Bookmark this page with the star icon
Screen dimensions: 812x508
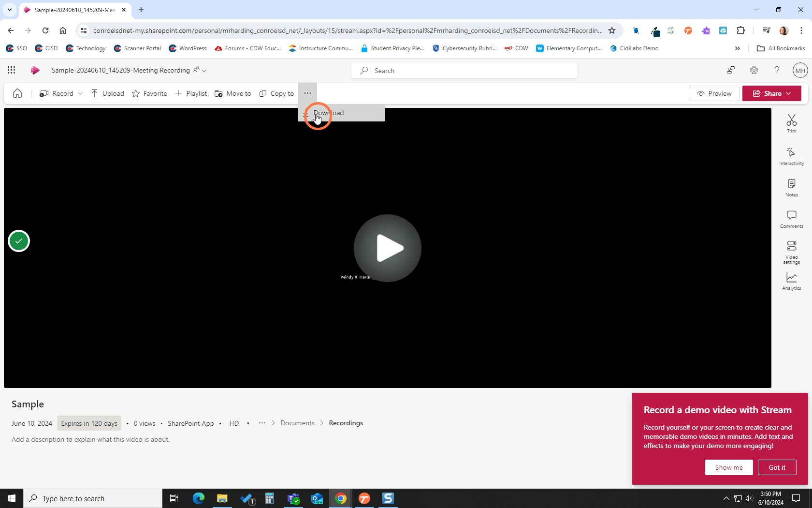(x=612, y=30)
